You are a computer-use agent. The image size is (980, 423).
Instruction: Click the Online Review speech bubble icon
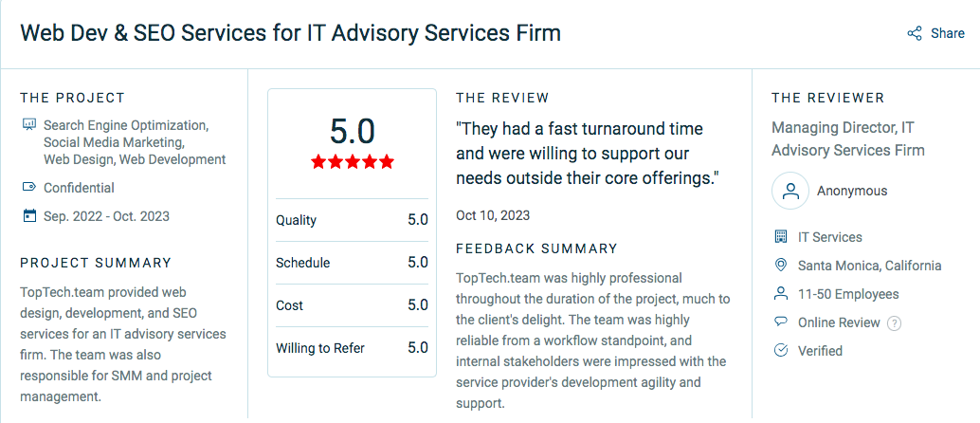pyautogui.click(x=780, y=322)
